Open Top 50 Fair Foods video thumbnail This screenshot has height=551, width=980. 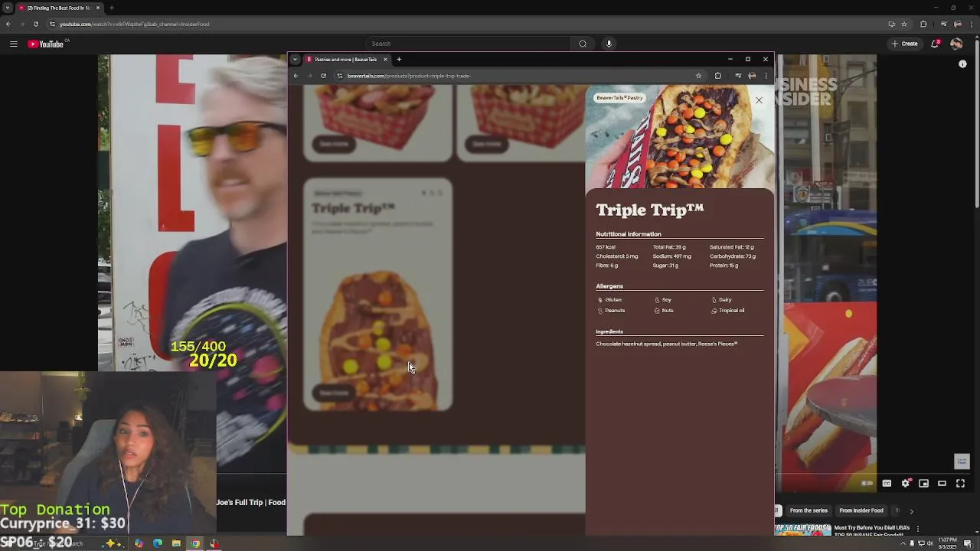(802, 530)
